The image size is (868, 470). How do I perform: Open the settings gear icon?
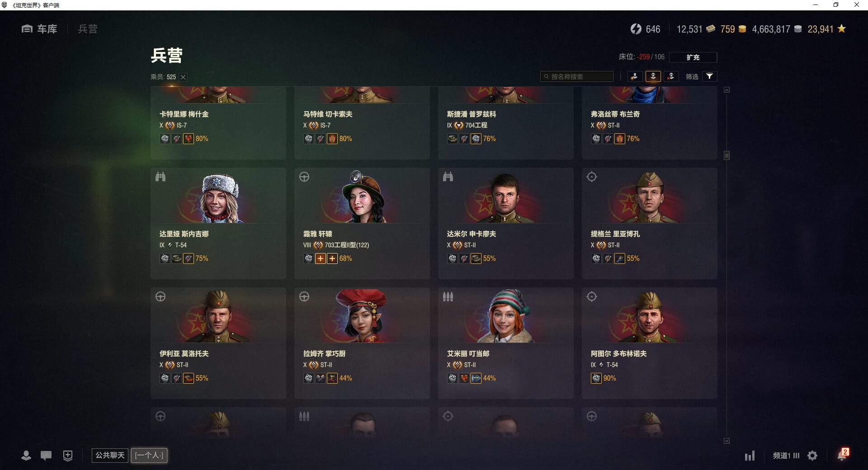point(812,456)
